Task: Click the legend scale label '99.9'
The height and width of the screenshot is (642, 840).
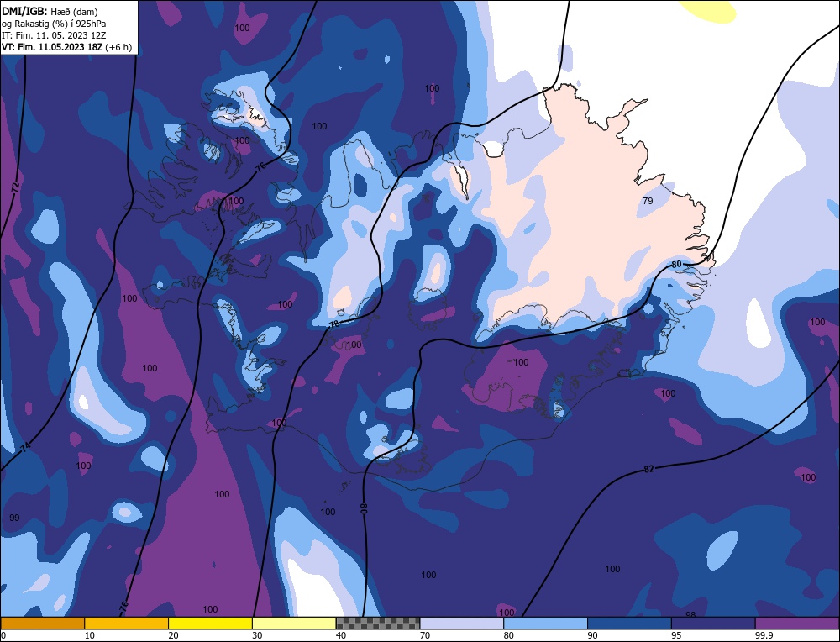Action: [x=764, y=635]
